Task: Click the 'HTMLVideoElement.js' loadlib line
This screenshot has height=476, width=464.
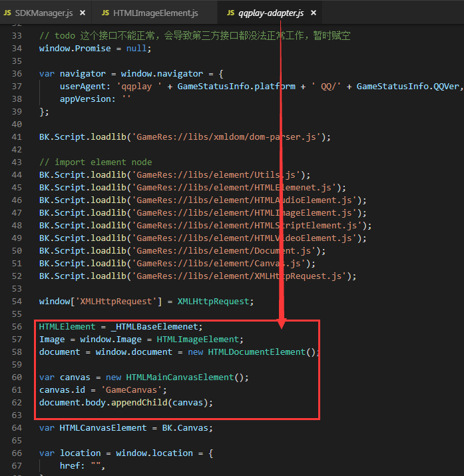Action: pyautogui.click(x=203, y=238)
